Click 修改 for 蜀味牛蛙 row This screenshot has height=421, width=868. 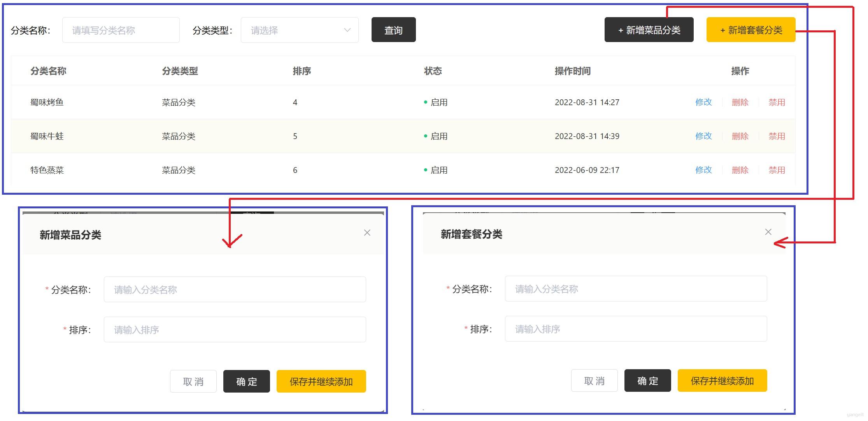pyautogui.click(x=703, y=136)
